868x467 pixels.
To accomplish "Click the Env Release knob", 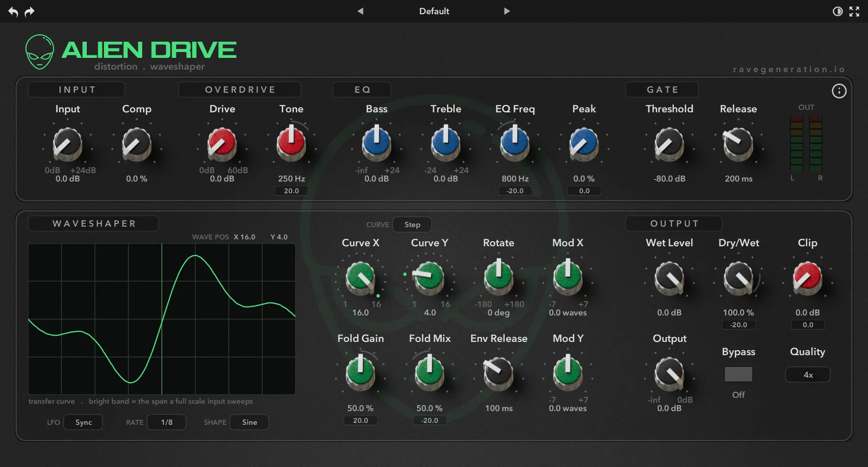I will tap(499, 373).
